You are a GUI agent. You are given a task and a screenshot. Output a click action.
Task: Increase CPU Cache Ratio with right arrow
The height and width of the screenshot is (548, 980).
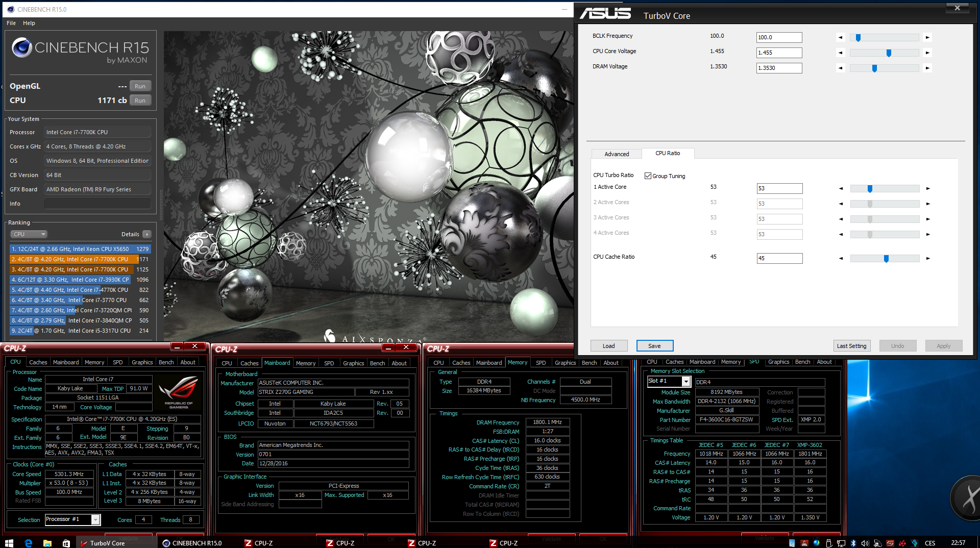tap(928, 259)
